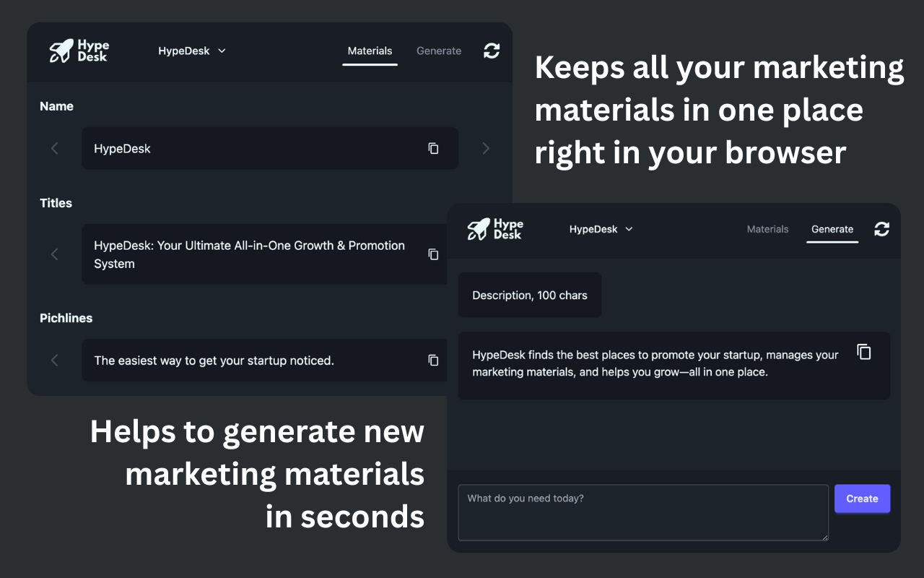Click the HypeDesk rocket logo in the Generate panel
Viewport: 924px width, 578px height.
pos(495,229)
